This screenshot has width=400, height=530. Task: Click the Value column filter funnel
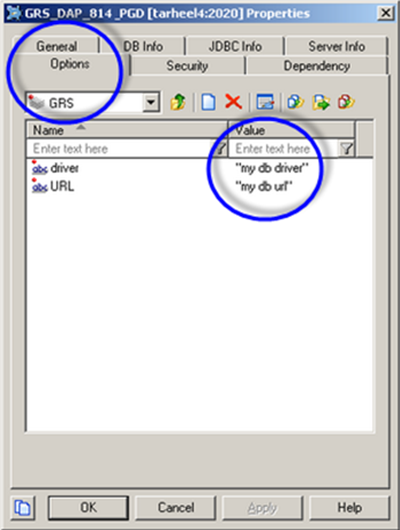[347, 148]
